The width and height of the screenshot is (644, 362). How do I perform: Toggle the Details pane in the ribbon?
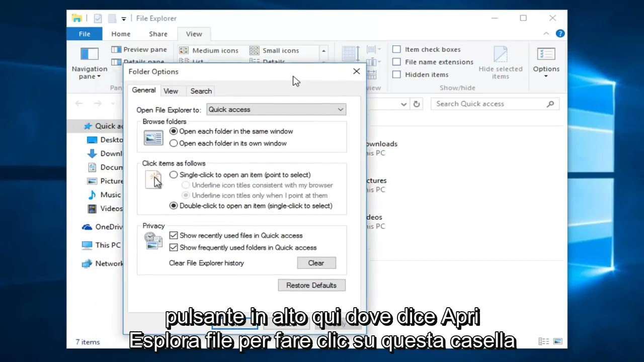point(139,62)
